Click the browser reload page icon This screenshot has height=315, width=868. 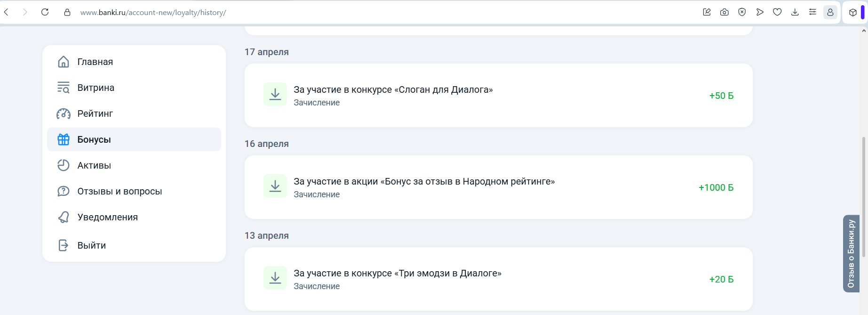coord(45,12)
